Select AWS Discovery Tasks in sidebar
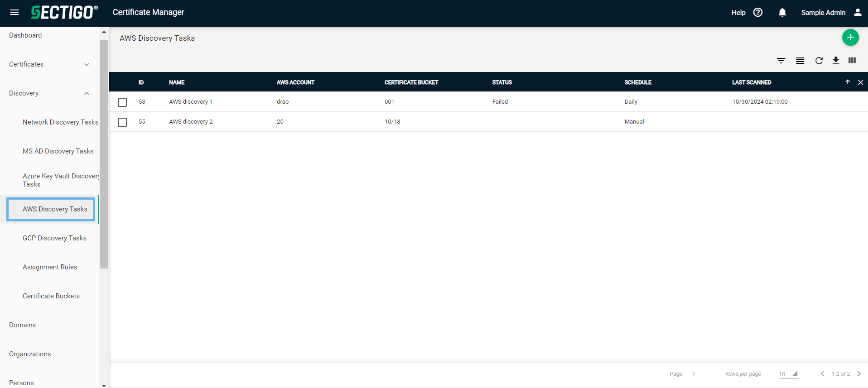This screenshot has height=388, width=868. click(x=55, y=209)
